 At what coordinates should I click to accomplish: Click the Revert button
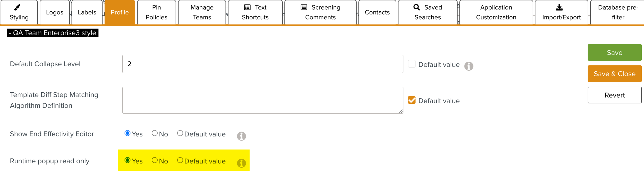point(614,95)
